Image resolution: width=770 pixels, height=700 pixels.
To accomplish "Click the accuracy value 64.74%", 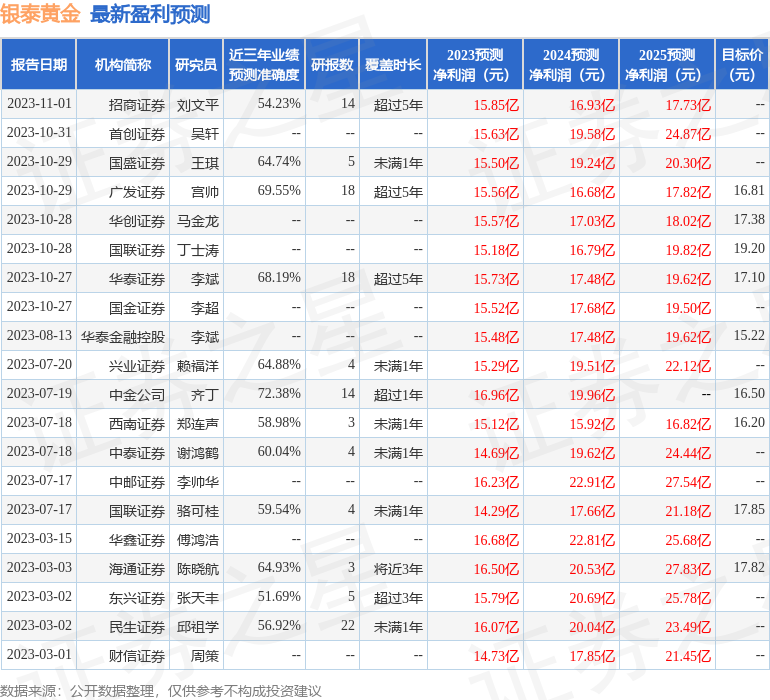I will click(279, 162).
